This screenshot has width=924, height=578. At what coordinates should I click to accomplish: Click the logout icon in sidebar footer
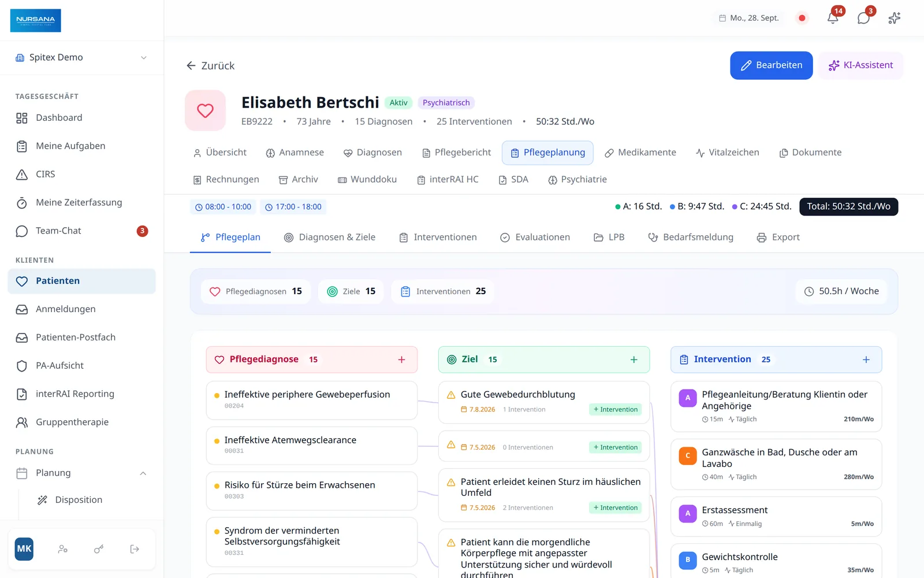135,549
